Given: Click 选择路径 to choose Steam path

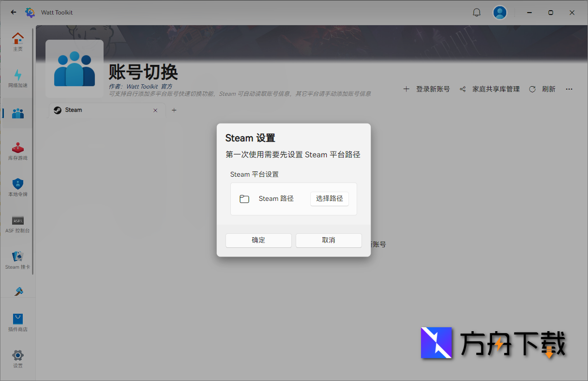Looking at the screenshot, I should (x=330, y=198).
